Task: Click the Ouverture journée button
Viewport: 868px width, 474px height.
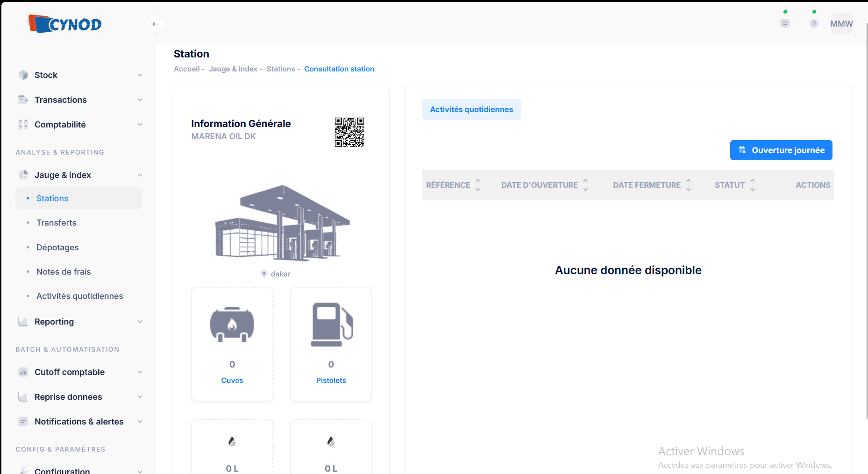Action: [781, 150]
